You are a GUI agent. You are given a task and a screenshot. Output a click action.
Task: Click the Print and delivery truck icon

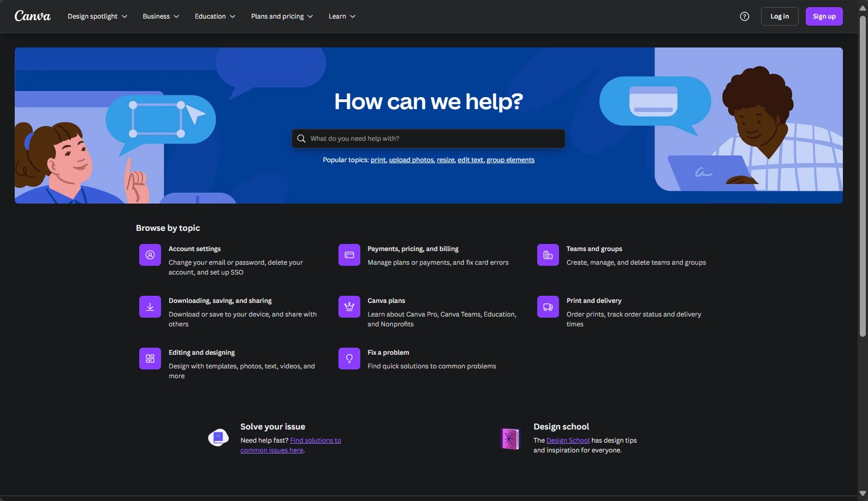[548, 307]
